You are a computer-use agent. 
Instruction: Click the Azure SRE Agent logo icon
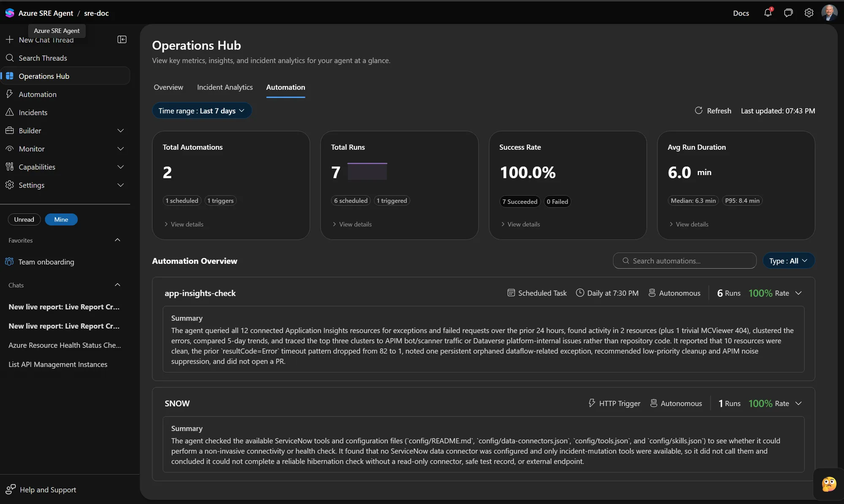(10, 13)
